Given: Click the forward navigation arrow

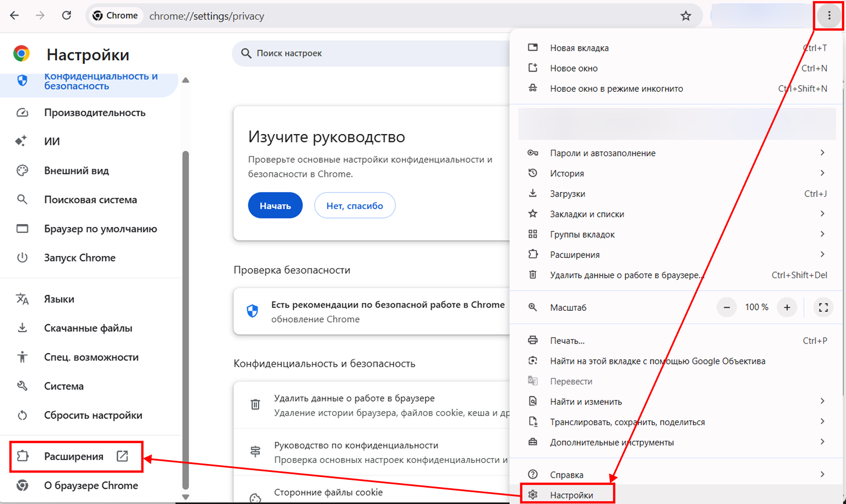Looking at the screenshot, I should pyautogui.click(x=40, y=16).
